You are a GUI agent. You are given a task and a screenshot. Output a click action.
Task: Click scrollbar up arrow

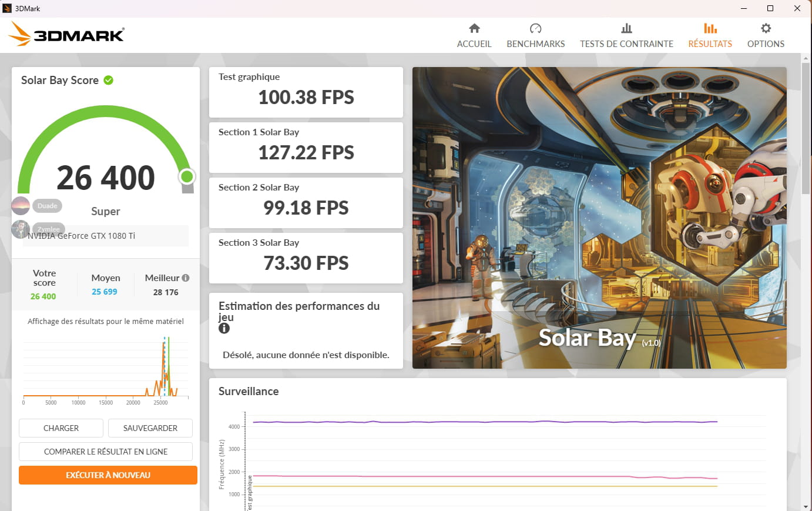pyautogui.click(x=806, y=58)
